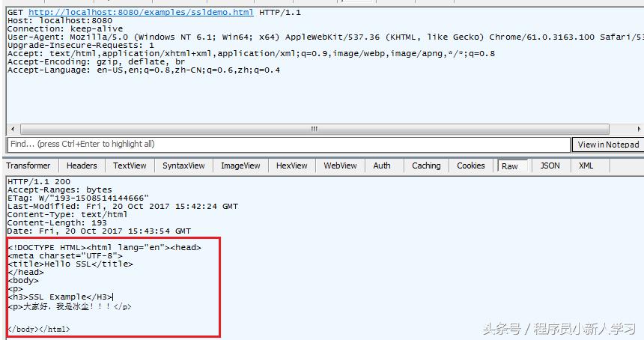Click the Host: localhost:8080 line
Screen dimensions: 644x340
point(60,20)
